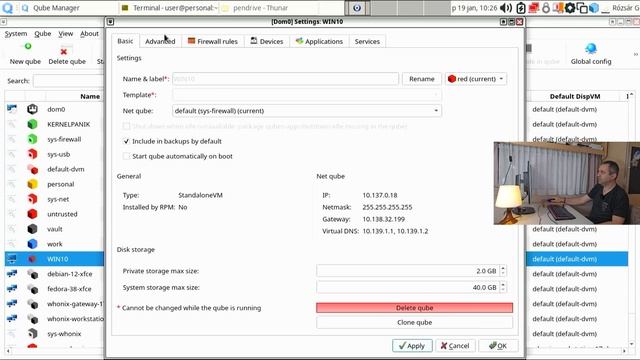This screenshot has width=640, height=360.
Task: Apply the settings changes
Action: tap(412, 346)
